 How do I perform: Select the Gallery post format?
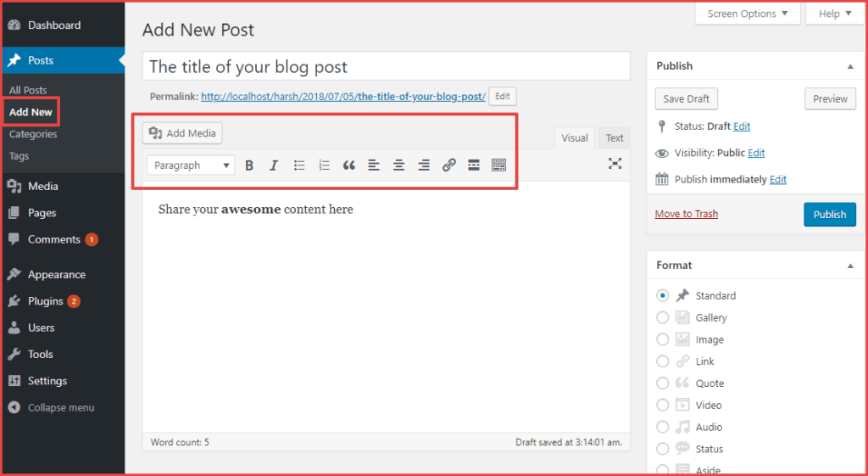[663, 317]
